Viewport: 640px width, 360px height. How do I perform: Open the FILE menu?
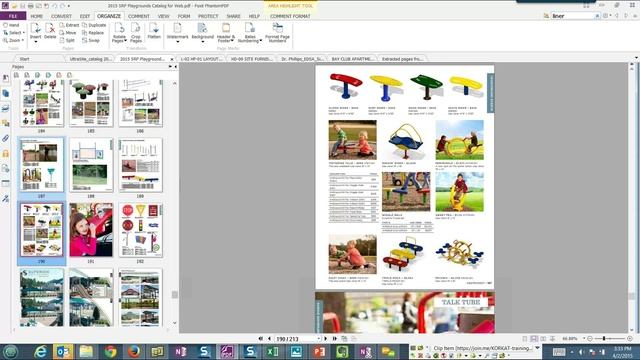[x=13, y=16]
